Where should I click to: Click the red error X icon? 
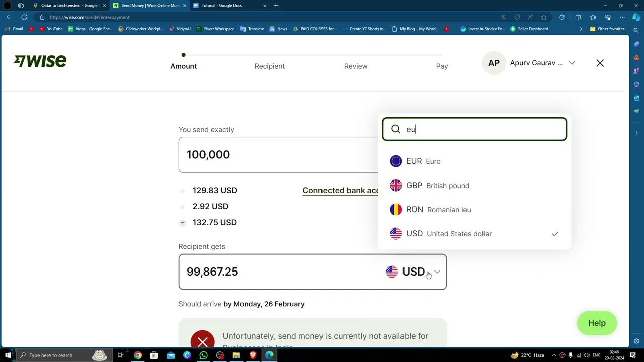point(202,342)
